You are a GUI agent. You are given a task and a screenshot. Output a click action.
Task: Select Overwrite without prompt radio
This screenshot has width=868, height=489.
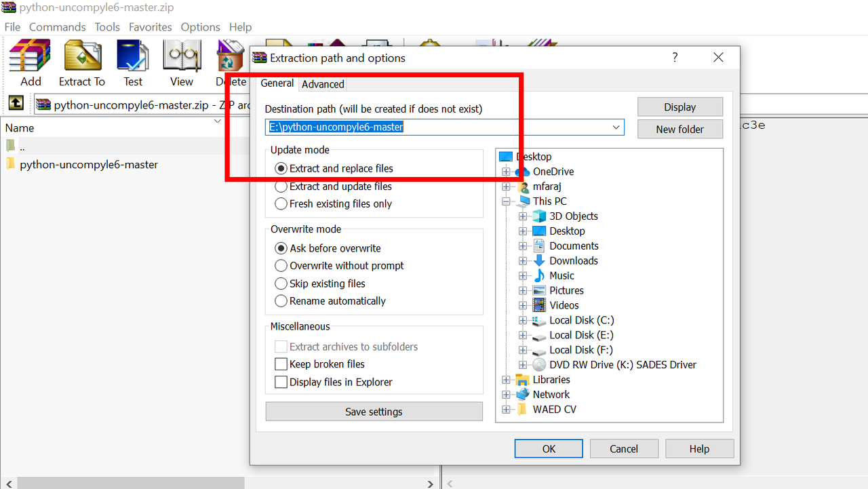281,266
